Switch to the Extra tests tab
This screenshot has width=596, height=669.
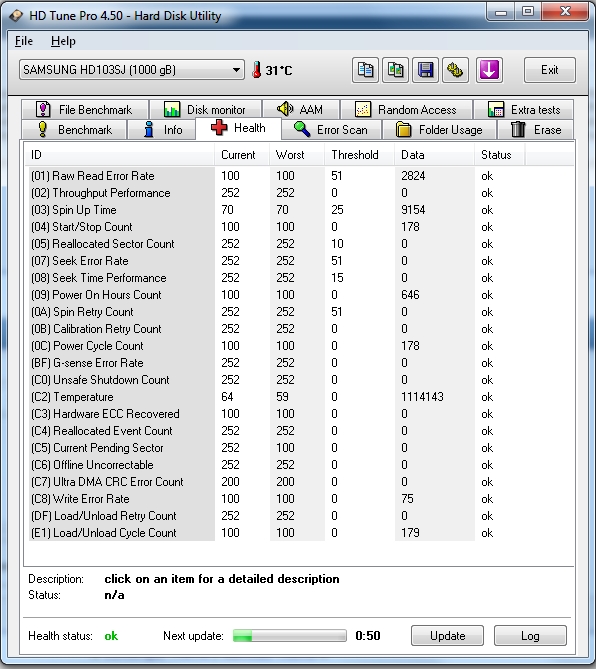click(x=523, y=110)
